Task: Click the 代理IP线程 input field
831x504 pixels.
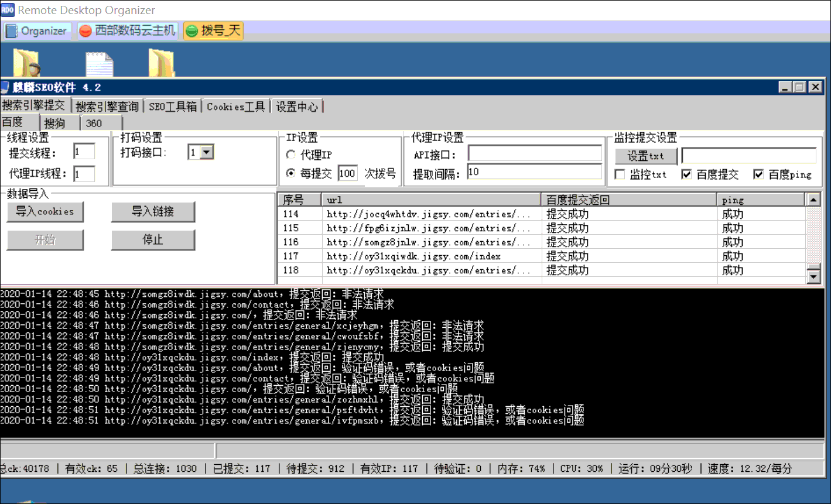Action: coord(84,174)
